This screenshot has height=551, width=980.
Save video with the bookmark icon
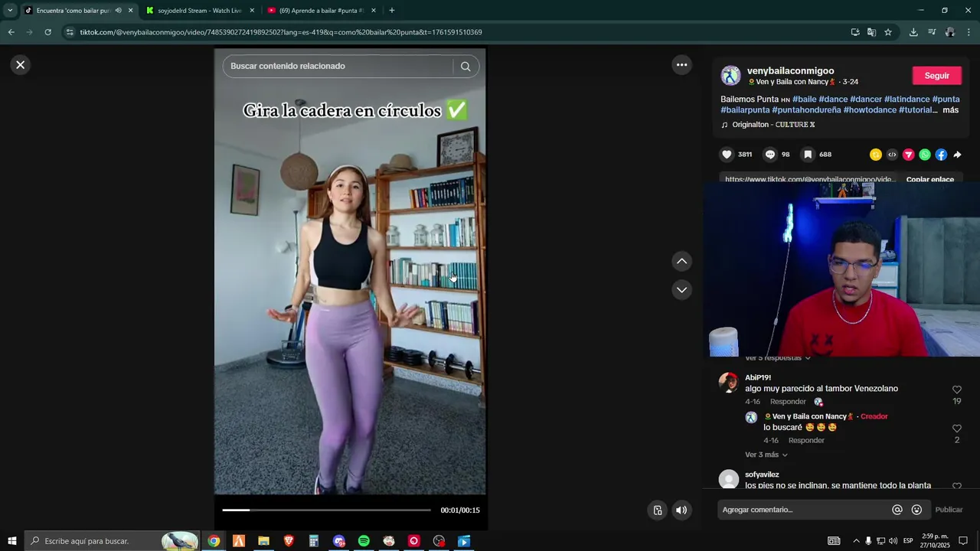click(x=808, y=155)
